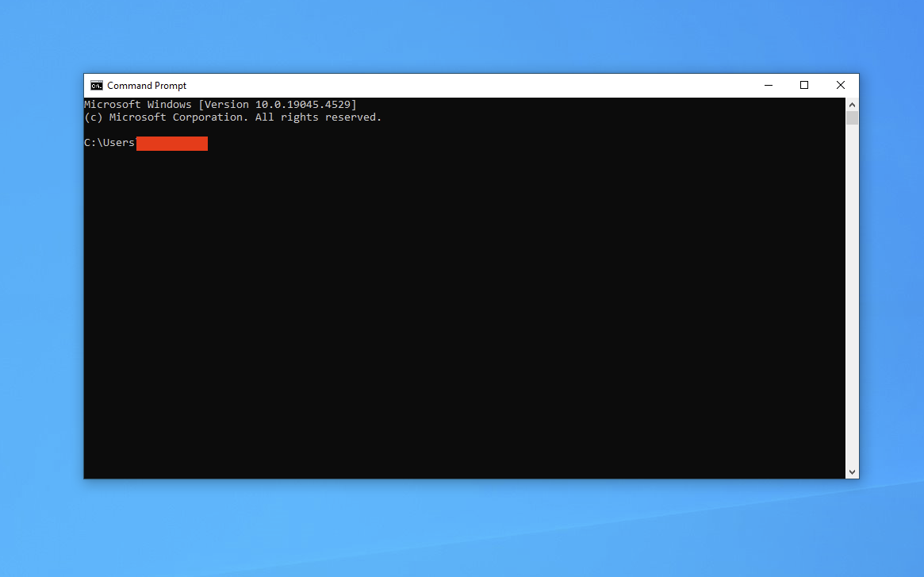Click the red redacted username block
The width and height of the screenshot is (924, 577).
[x=171, y=144]
